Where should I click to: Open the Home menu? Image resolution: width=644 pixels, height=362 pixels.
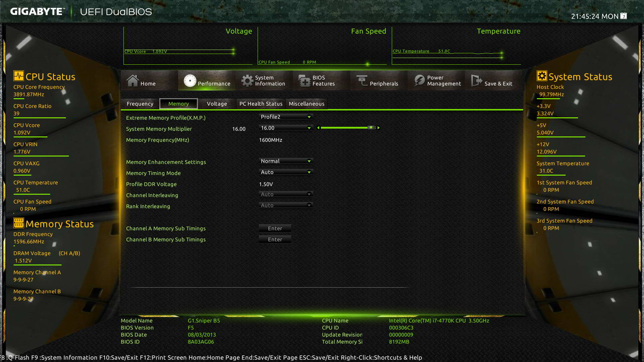(149, 80)
